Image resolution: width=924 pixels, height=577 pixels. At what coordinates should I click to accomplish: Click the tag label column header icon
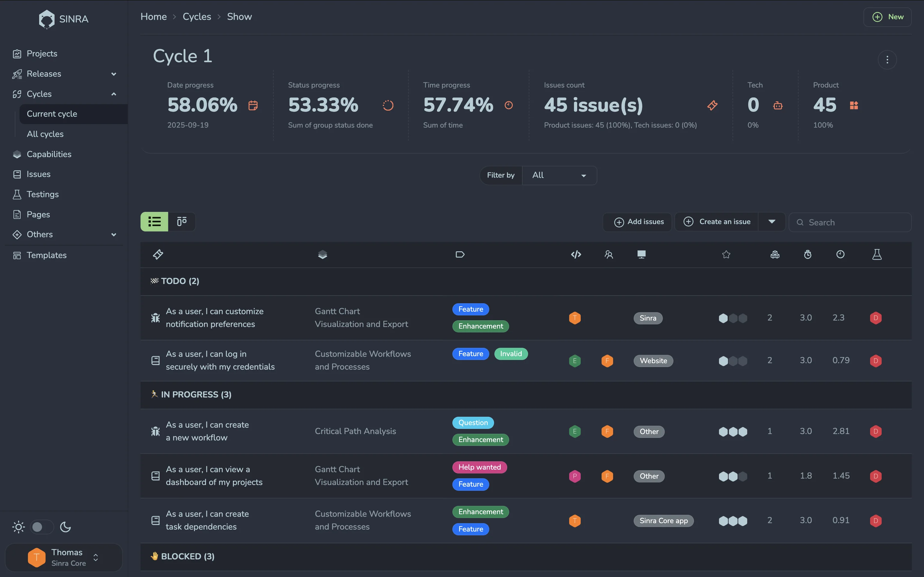[x=460, y=254]
